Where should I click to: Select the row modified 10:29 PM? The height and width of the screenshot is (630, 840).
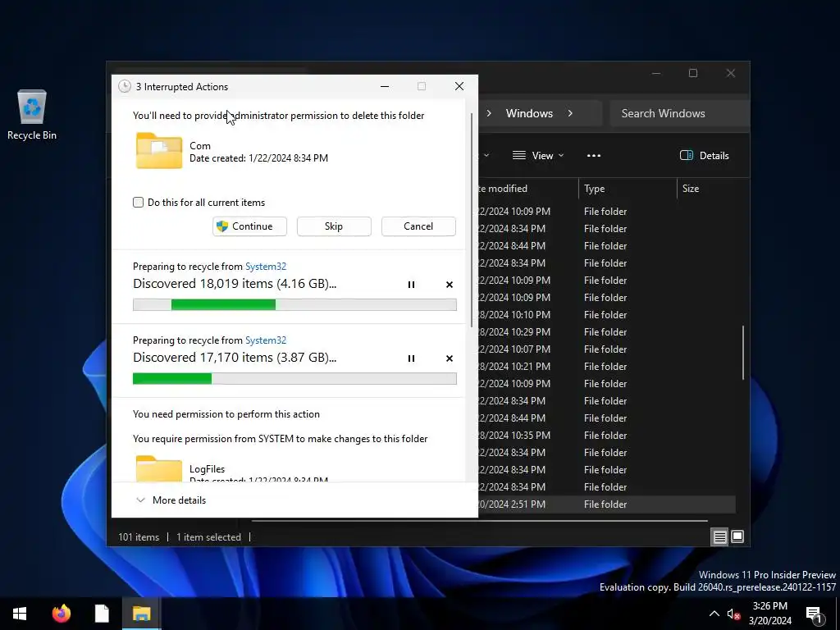tap(606, 331)
